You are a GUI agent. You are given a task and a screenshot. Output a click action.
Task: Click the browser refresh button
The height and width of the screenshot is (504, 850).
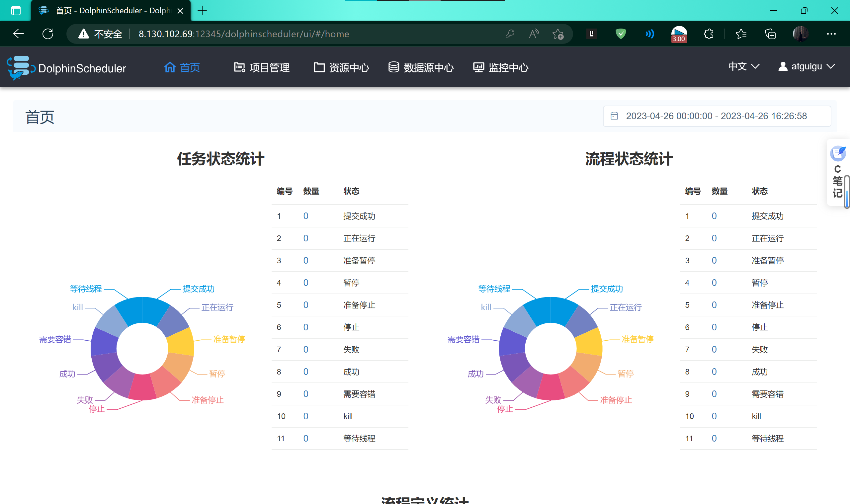coord(48,34)
